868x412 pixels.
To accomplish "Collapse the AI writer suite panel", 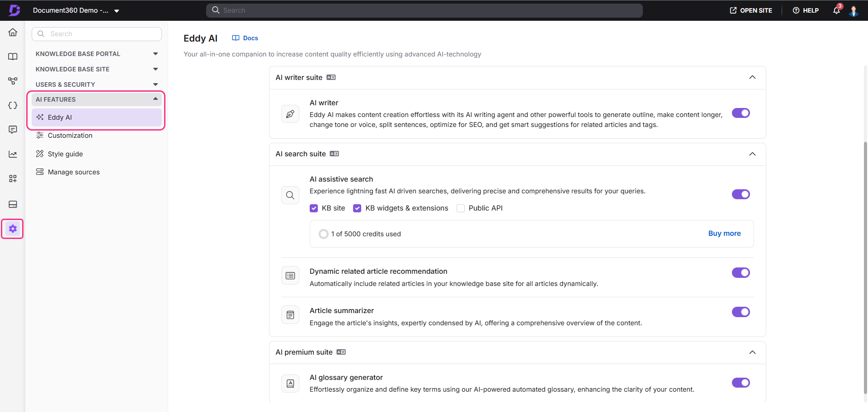I will (752, 77).
